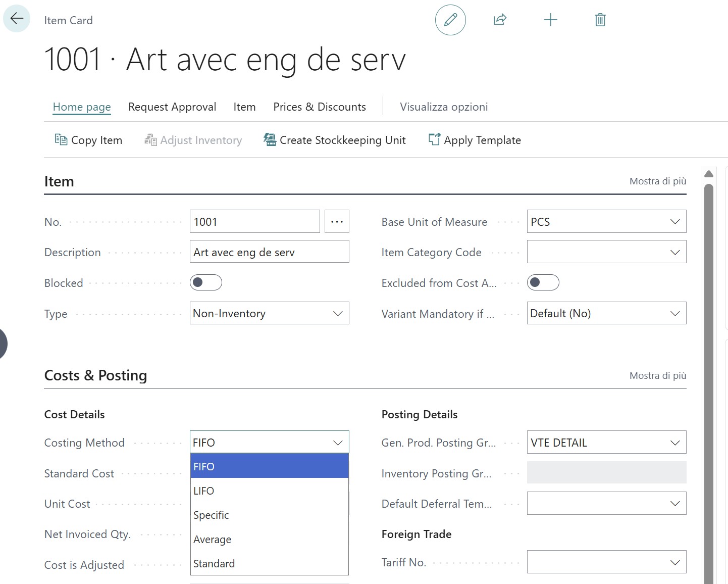This screenshot has height=584, width=728.
Task: Open the Request Approval menu
Action: [x=172, y=107]
